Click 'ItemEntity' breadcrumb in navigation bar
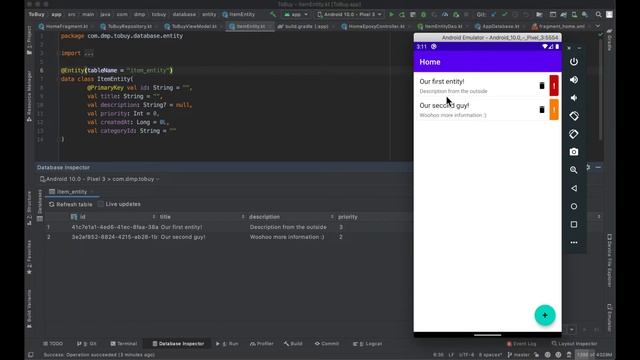 click(239, 14)
